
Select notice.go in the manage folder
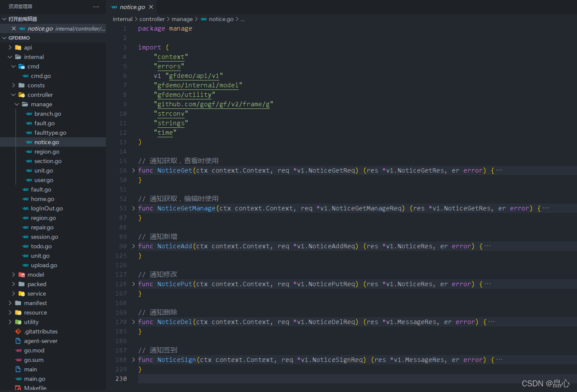point(46,142)
